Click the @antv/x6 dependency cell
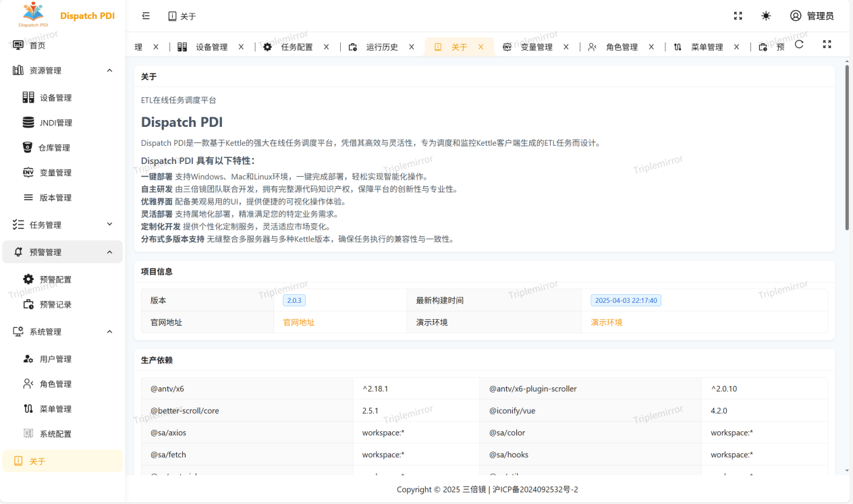The height and width of the screenshot is (504, 853). (247, 389)
